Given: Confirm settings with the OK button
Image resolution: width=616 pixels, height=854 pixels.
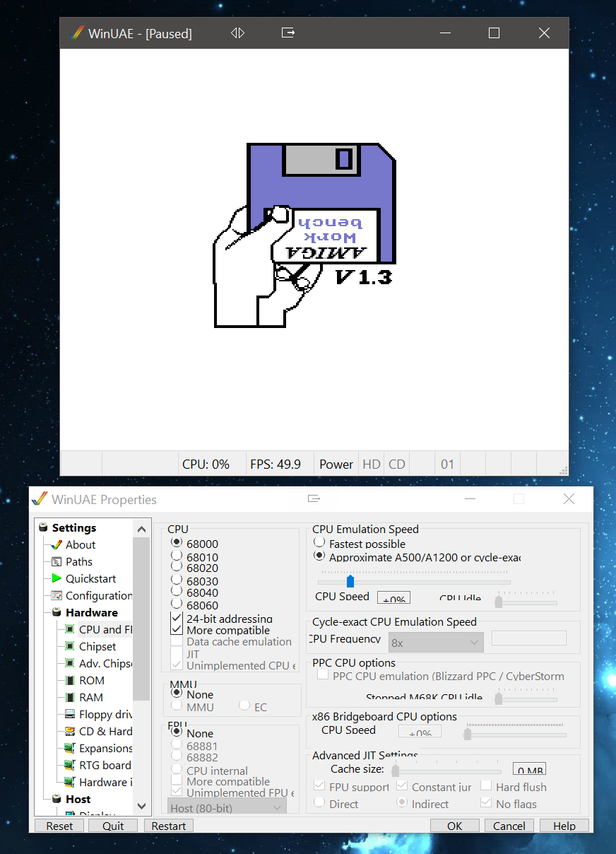Looking at the screenshot, I should tap(455, 825).
